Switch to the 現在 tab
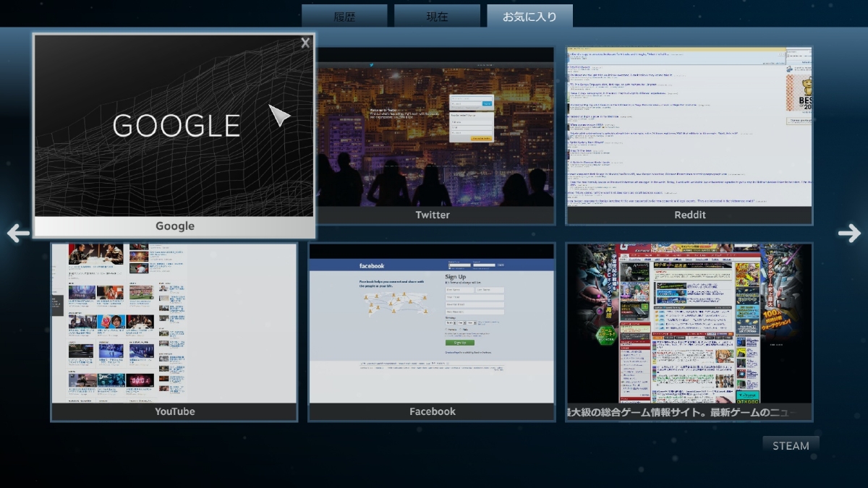868x488 pixels. click(x=437, y=17)
